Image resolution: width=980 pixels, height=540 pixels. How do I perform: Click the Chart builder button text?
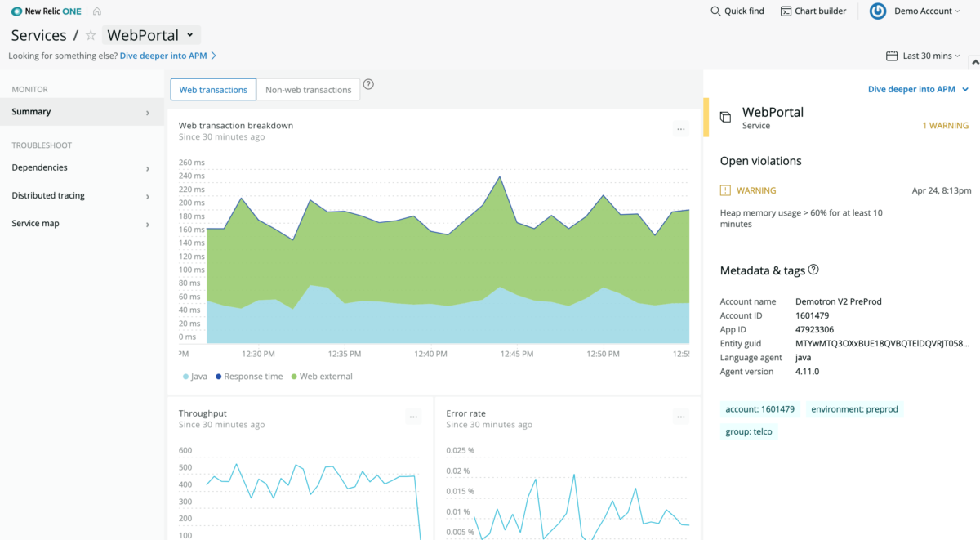click(821, 11)
